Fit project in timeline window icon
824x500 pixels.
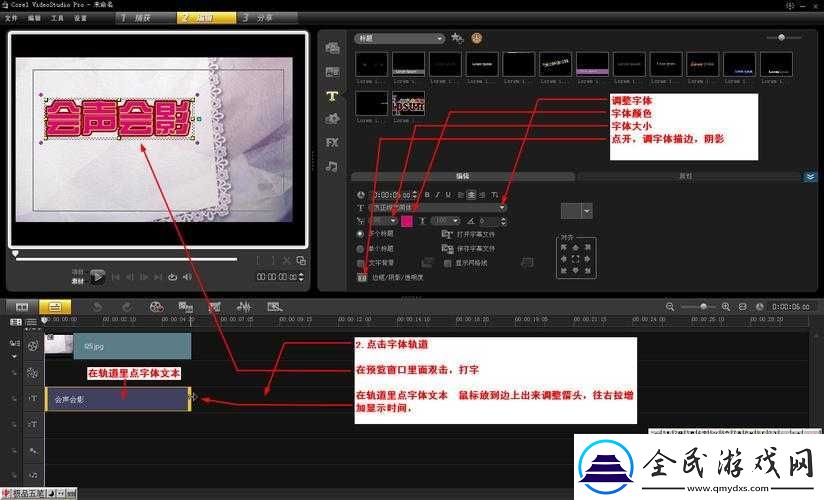[x=743, y=307]
